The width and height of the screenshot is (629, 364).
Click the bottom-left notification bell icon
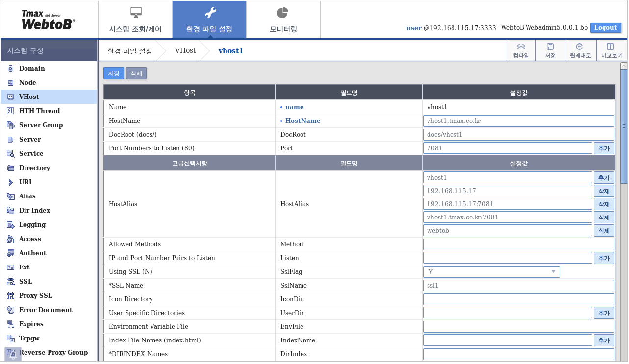click(x=13, y=354)
